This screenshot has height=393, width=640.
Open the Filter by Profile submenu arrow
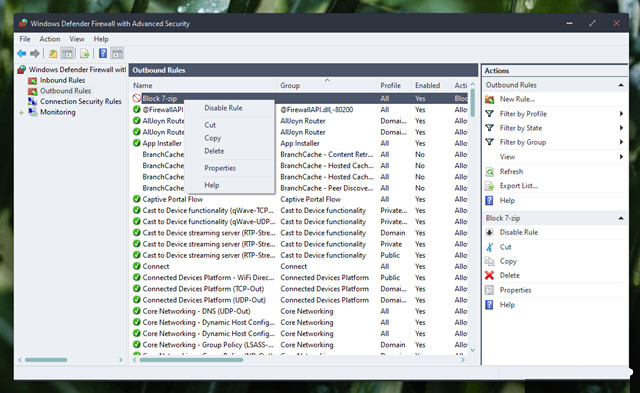(x=621, y=114)
